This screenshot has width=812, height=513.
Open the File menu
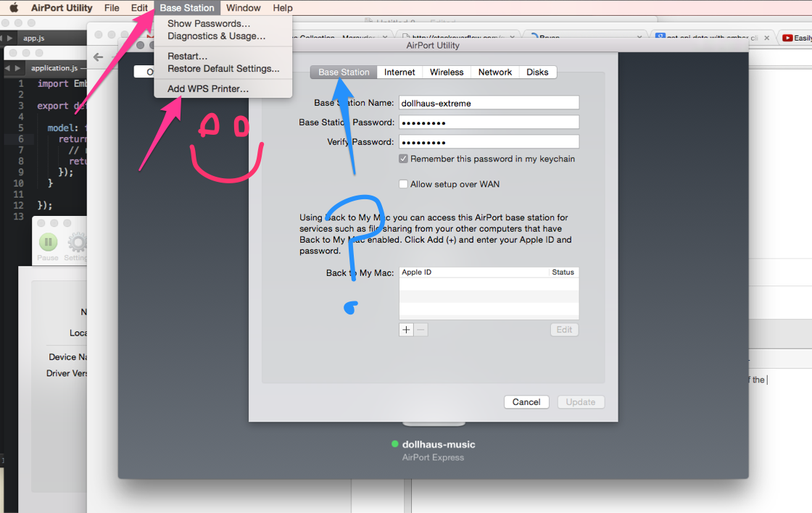112,8
